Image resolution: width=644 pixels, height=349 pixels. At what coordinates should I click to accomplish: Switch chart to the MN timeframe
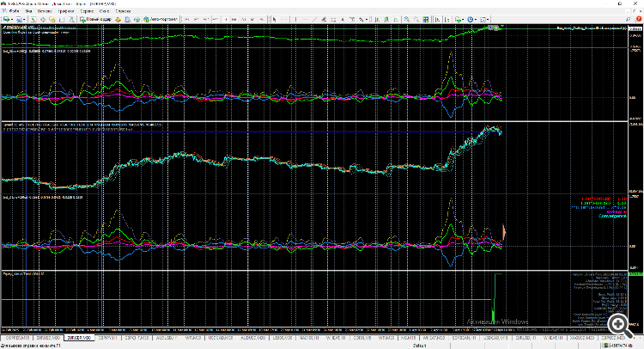262,19
